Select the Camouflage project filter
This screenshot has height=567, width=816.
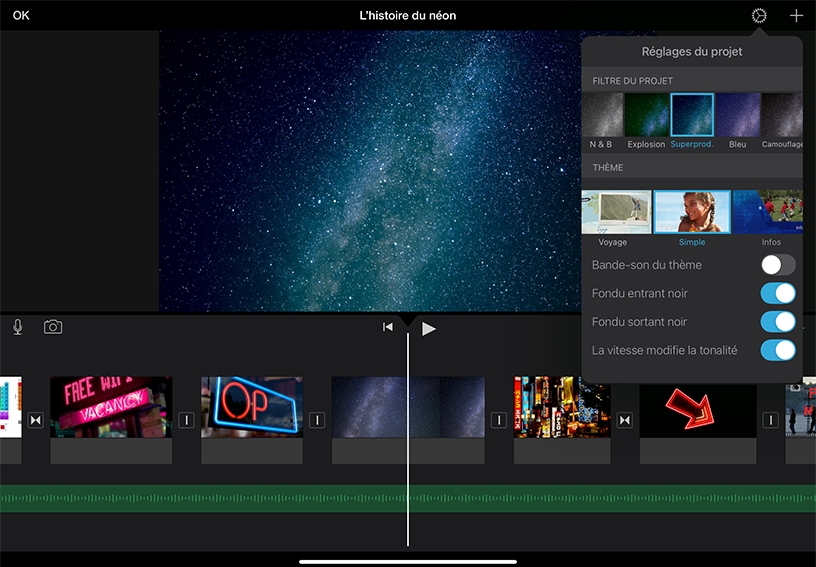782,121
